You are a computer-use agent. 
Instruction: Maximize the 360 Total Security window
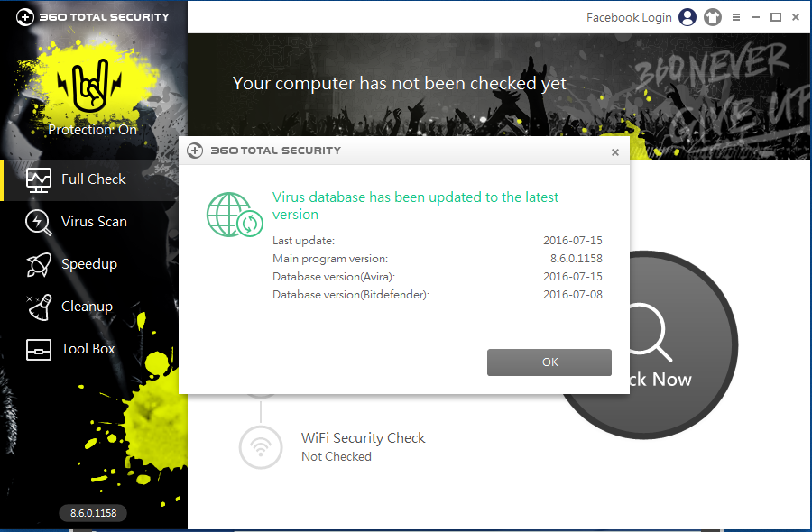(775, 18)
